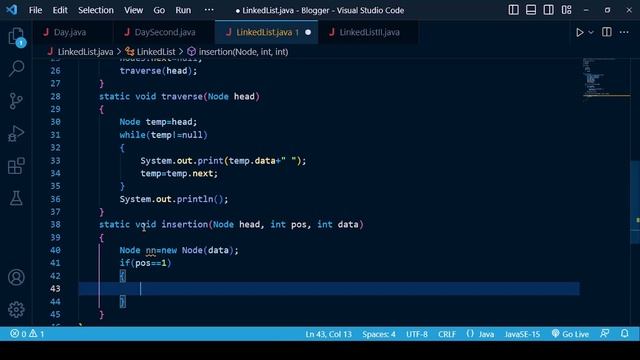Image resolution: width=640 pixels, height=360 pixels.
Task: Open errors and warnings status item
Action: pos(27,334)
